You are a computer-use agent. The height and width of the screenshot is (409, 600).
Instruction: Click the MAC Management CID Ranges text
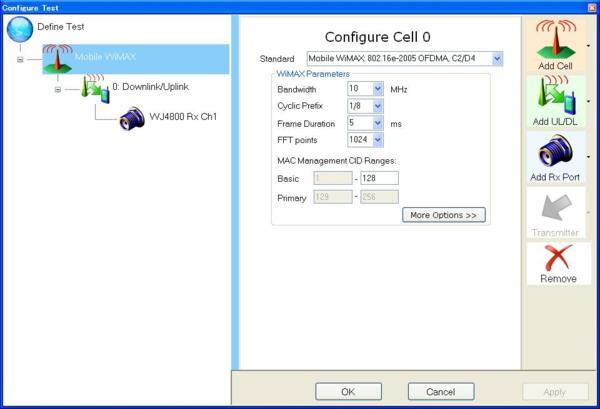coord(337,161)
